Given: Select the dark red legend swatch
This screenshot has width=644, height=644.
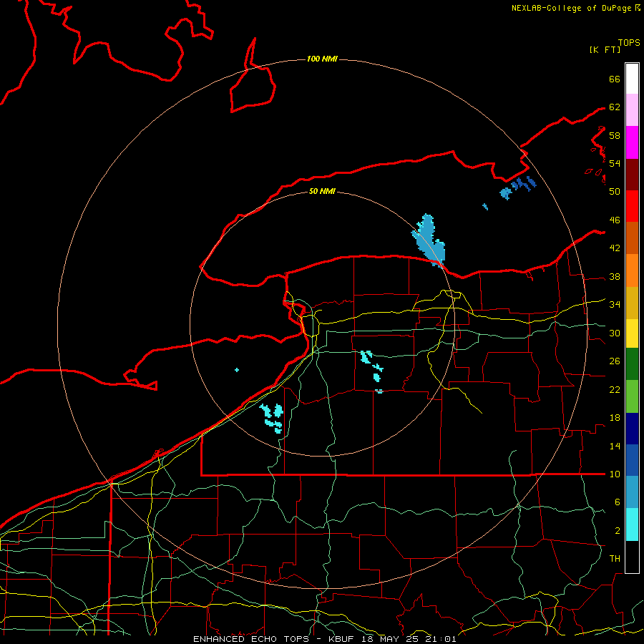Looking at the screenshot, I should [632, 174].
